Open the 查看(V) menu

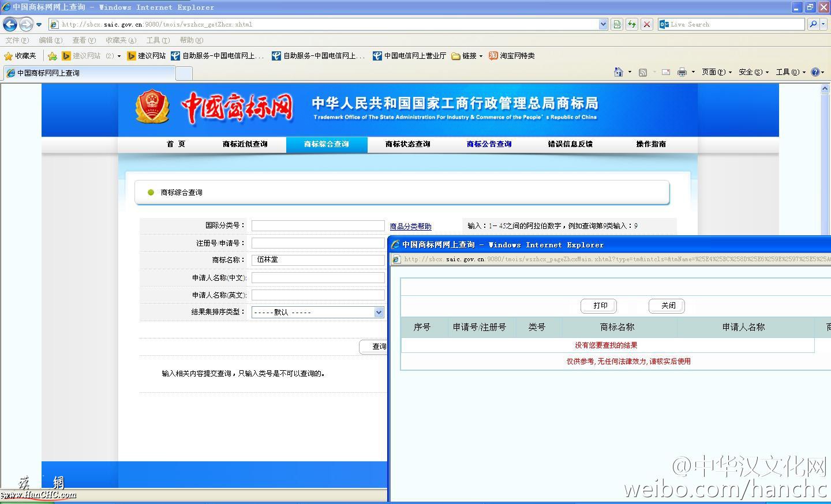coord(84,40)
